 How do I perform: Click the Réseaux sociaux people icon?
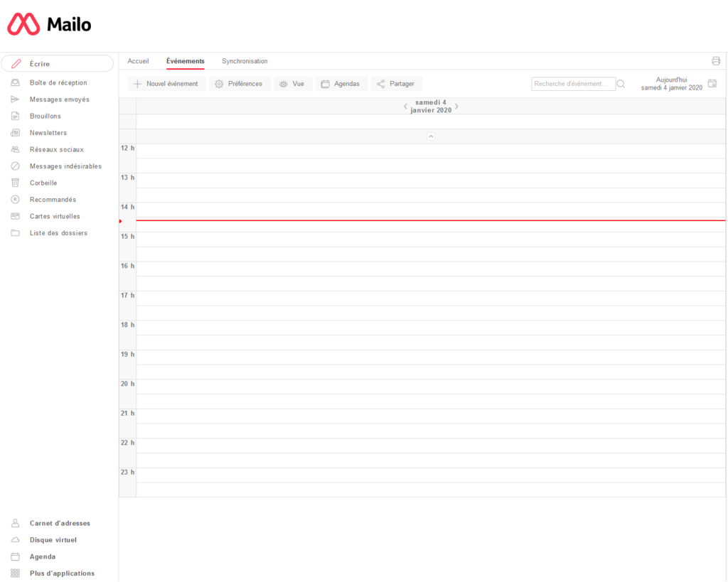pos(16,149)
